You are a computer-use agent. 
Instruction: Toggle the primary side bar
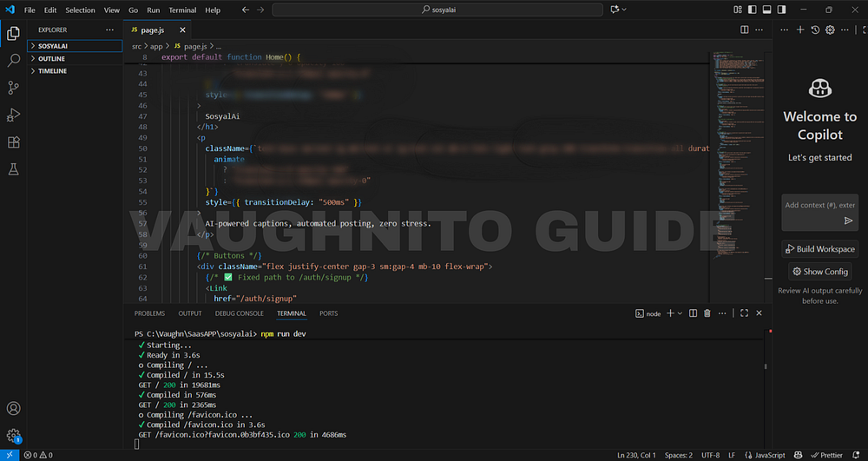click(x=752, y=10)
